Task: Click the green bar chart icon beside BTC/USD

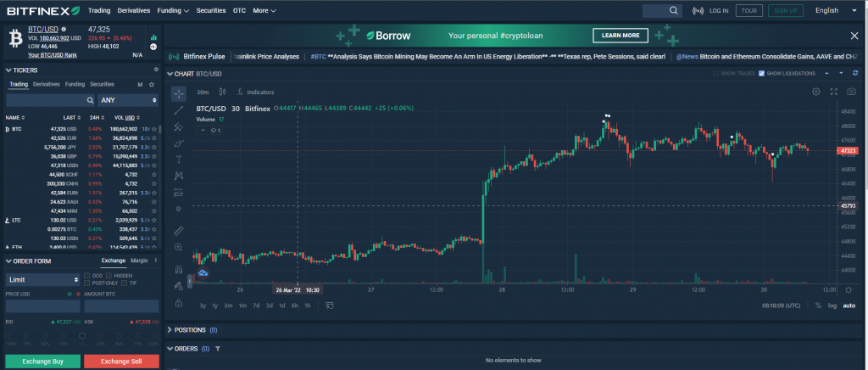Action: pos(153,36)
